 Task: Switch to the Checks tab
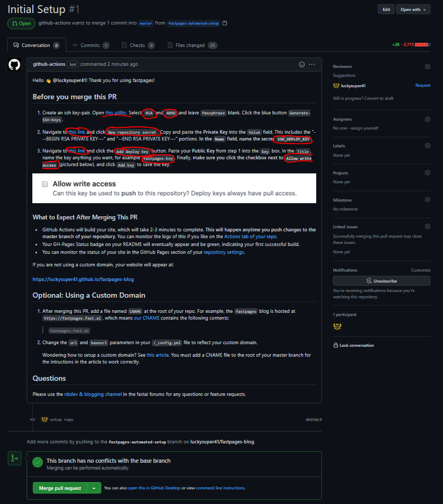tap(138, 45)
